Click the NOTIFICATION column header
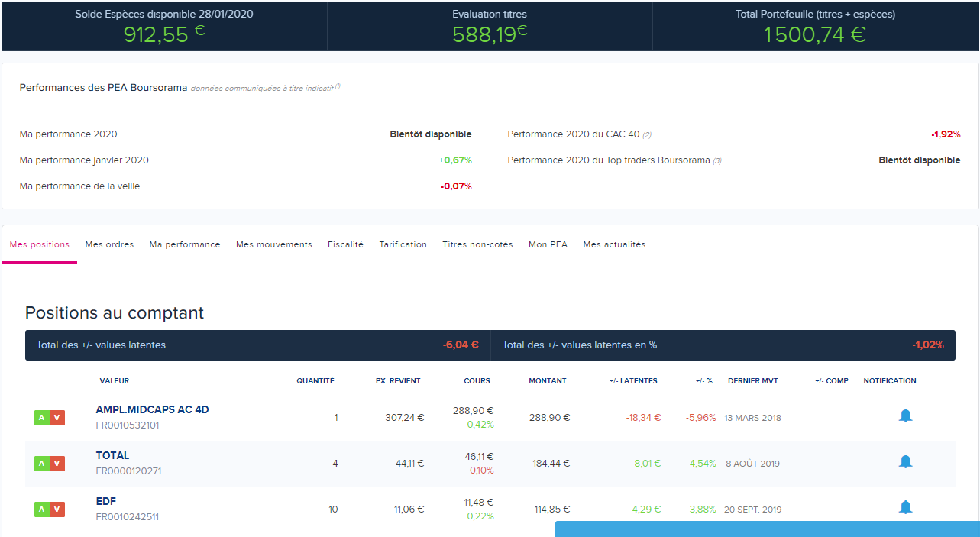The width and height of the screenshot is (980, 537). (890, 380)
